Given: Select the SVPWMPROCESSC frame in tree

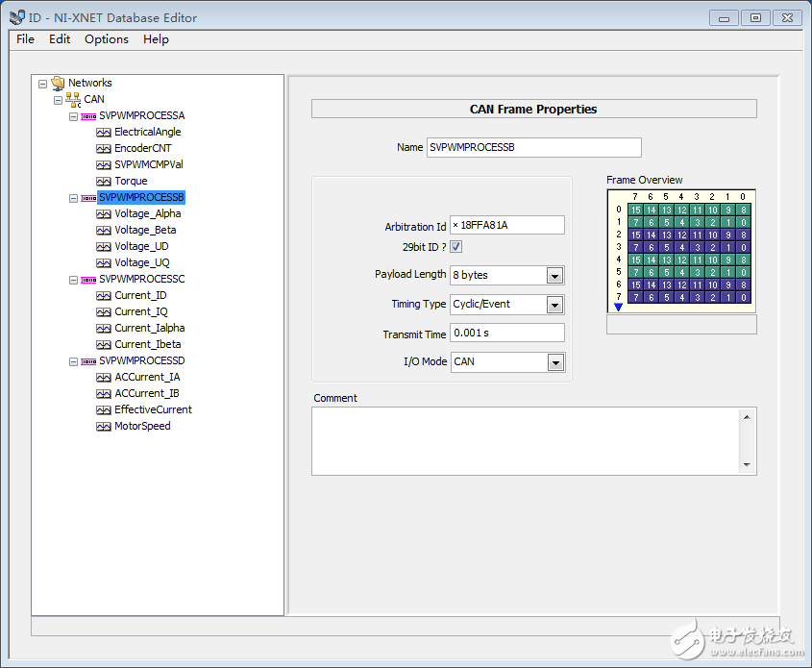Looking at the screenshot, I should click(x=142, y=279).
